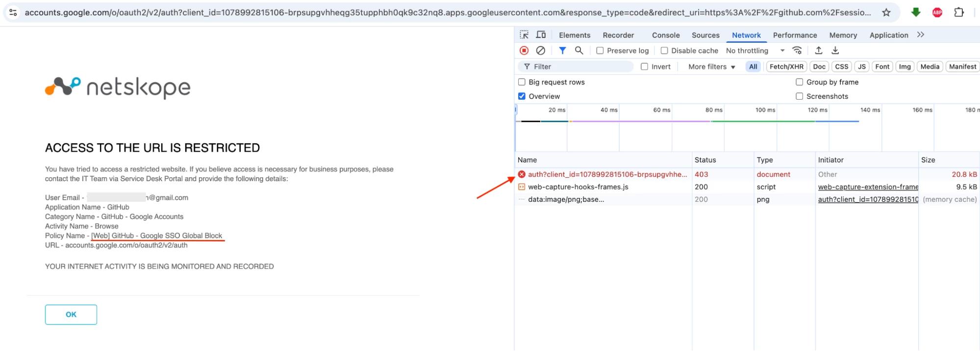Switch to the Console tab

point(666,35)
